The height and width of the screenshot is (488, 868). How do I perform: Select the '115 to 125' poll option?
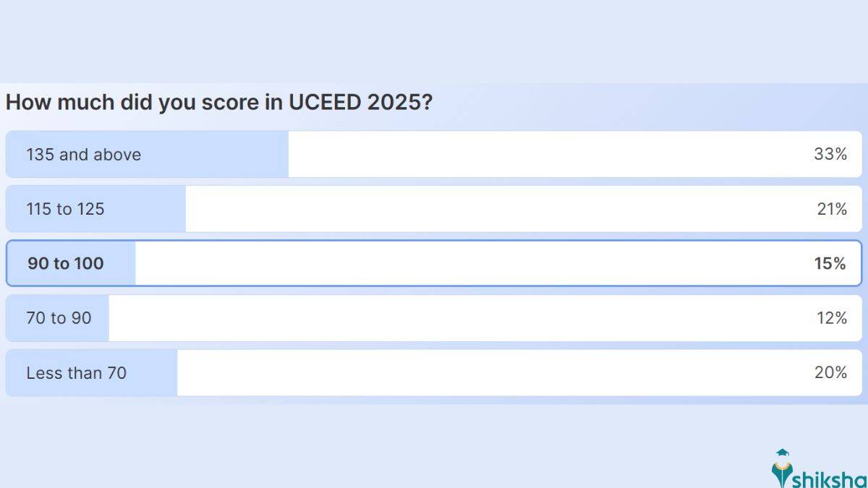(x=434, y=208)
